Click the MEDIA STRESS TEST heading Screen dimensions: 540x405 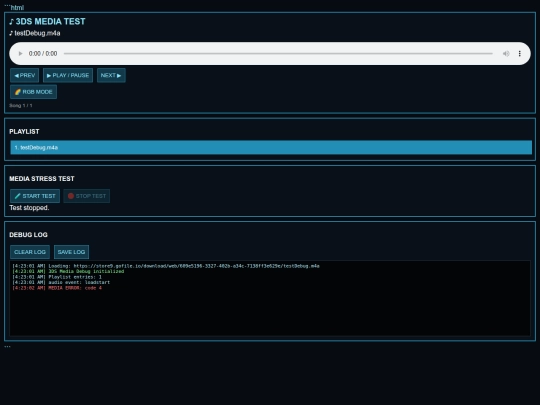tap(42, 179)
